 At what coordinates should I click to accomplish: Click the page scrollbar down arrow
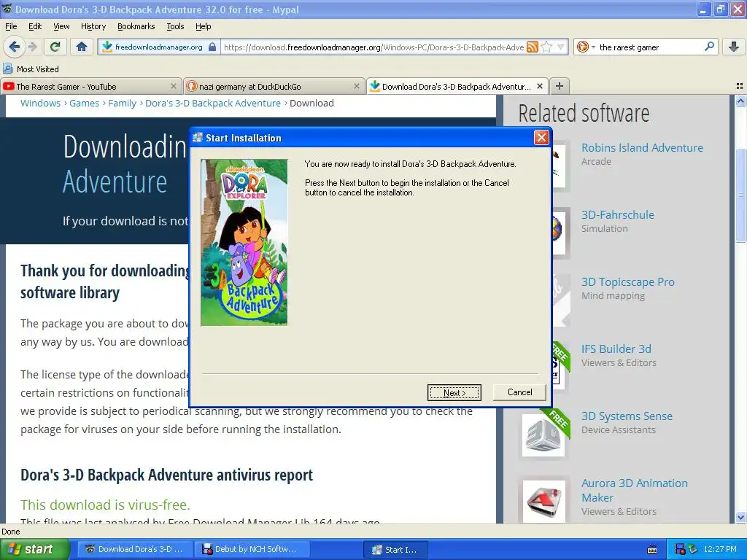740,517
